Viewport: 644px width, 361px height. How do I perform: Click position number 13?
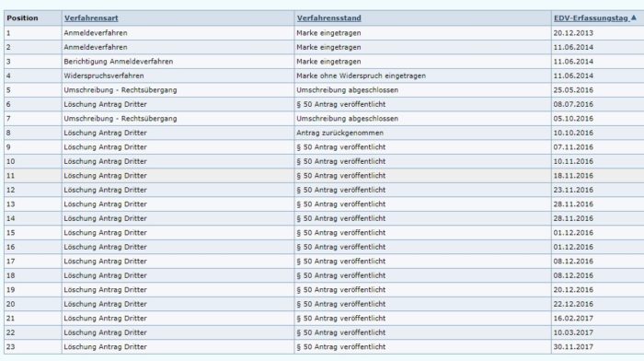(11, 204)
